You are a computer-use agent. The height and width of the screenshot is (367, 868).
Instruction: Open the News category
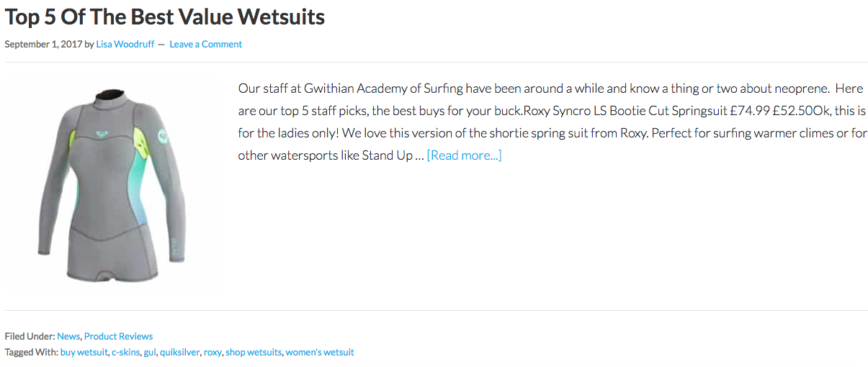(x=68, y=336)
